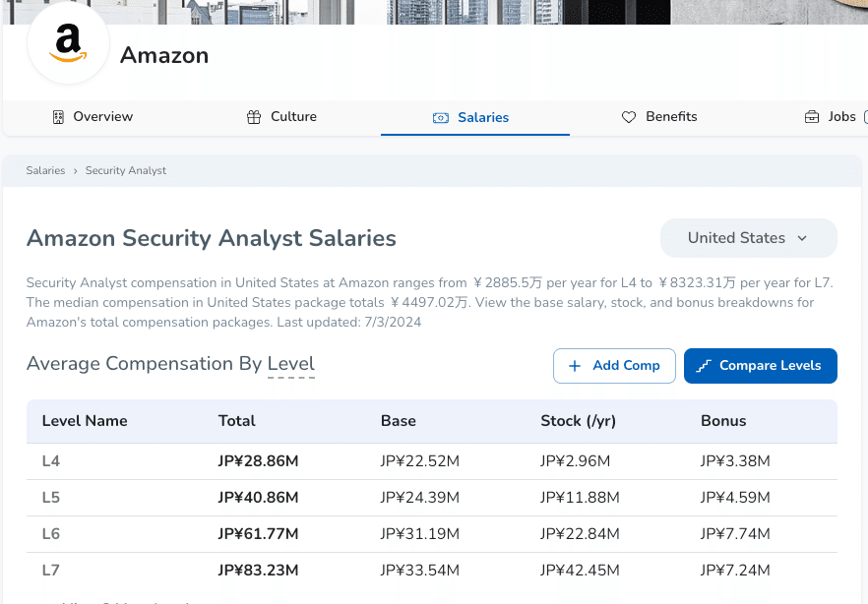Select the L4 level row
The width and height of the screenshot is (868, 604).
click(51, 461)
